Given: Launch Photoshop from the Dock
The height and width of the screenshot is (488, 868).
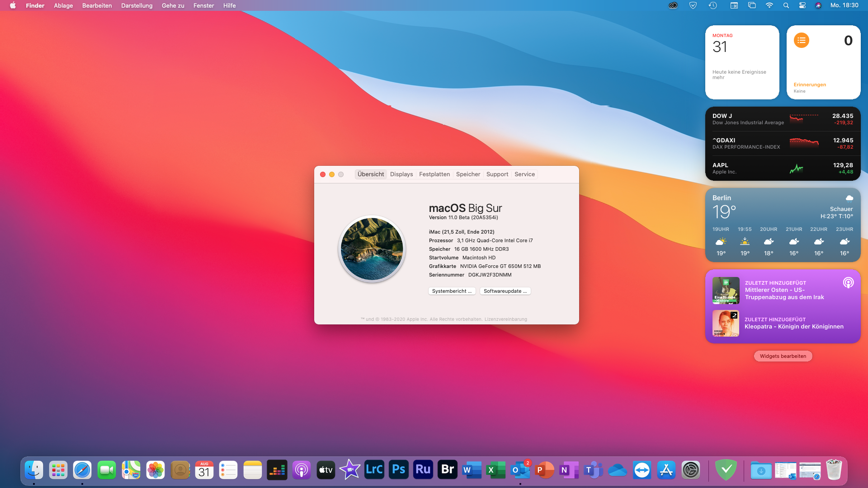Looking at the screenshot, I should [398, 470].
